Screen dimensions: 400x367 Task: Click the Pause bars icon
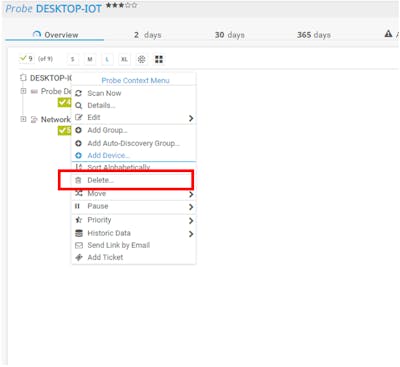point(78,206)
